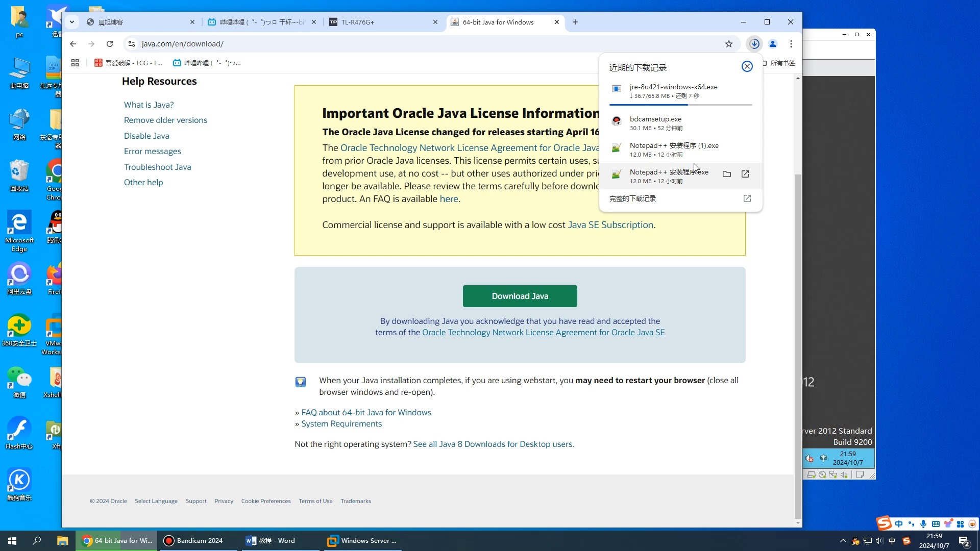The image size is (980, 551).
Task: Close the 晨旭博客 tab
Action: 192,22
